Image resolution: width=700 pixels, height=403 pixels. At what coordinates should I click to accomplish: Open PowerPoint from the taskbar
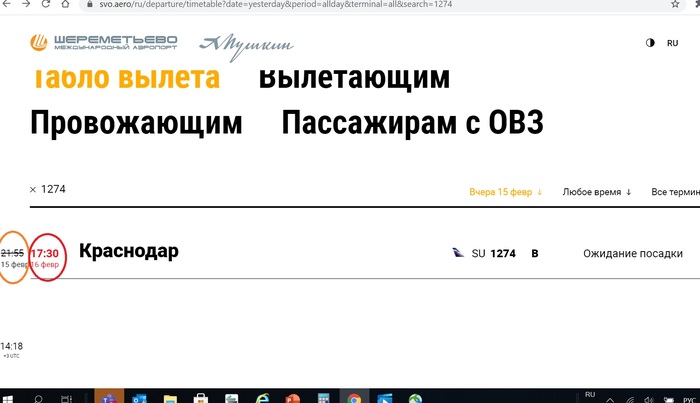293,398
